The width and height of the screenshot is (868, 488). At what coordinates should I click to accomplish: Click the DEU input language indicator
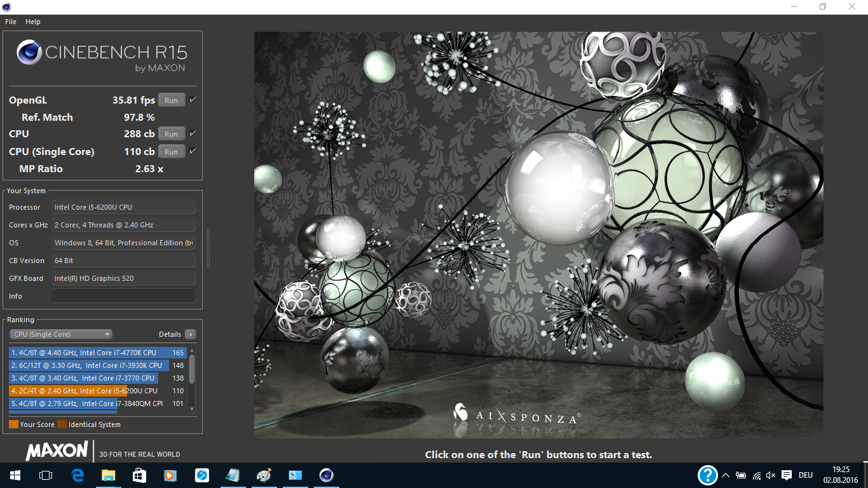[x=806, y=475]
